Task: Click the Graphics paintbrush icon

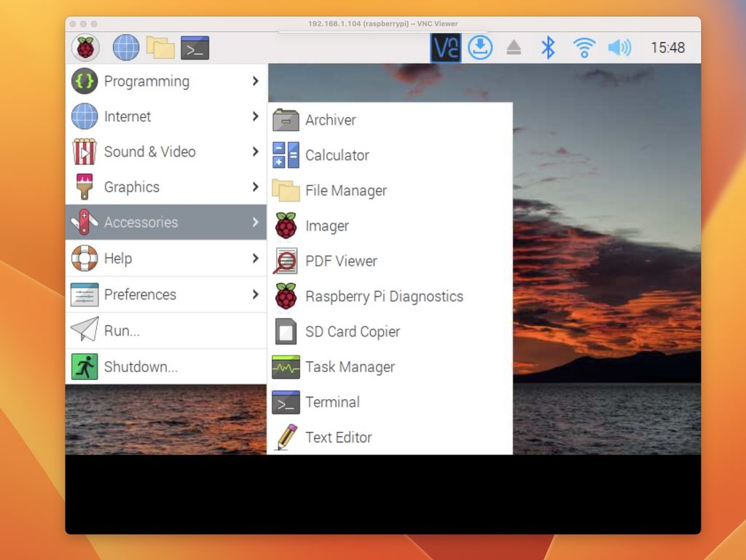Action: click(85, 187)
